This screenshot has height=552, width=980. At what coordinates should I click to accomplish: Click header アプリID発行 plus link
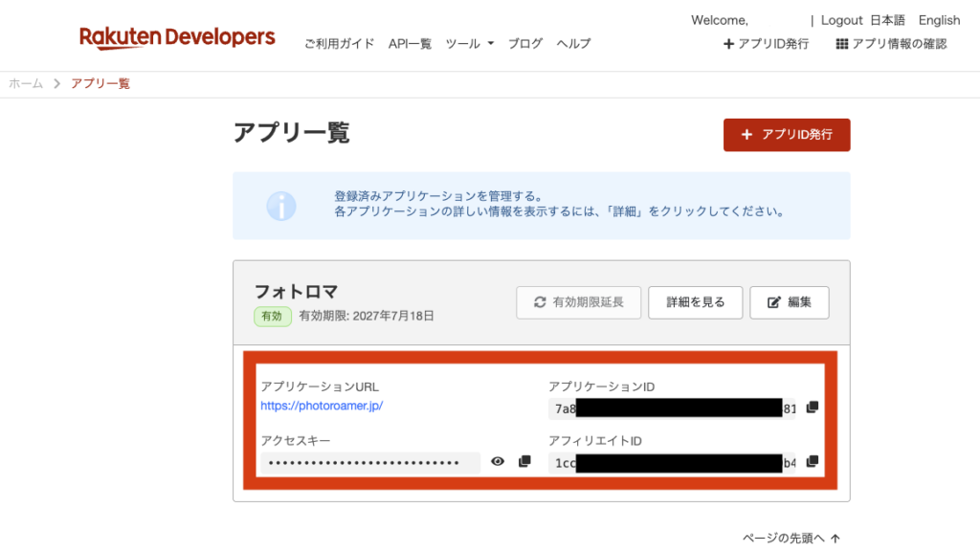click(x=766, y=44)
